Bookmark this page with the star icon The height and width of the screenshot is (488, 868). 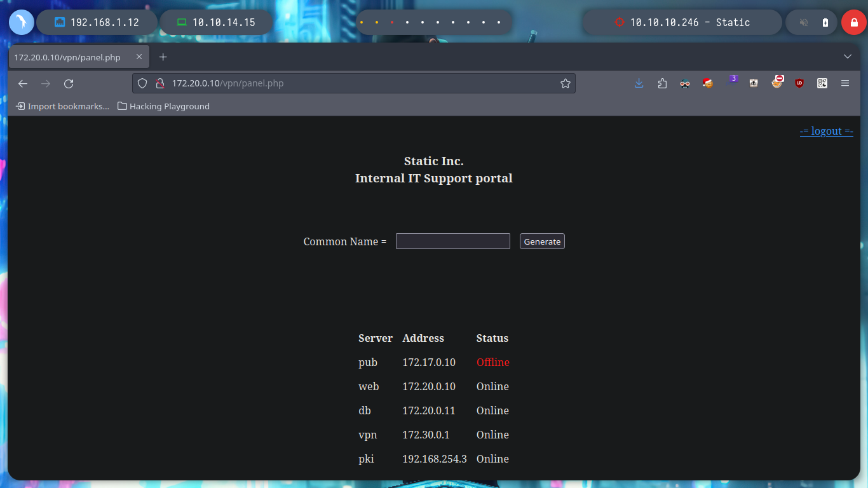566,83
